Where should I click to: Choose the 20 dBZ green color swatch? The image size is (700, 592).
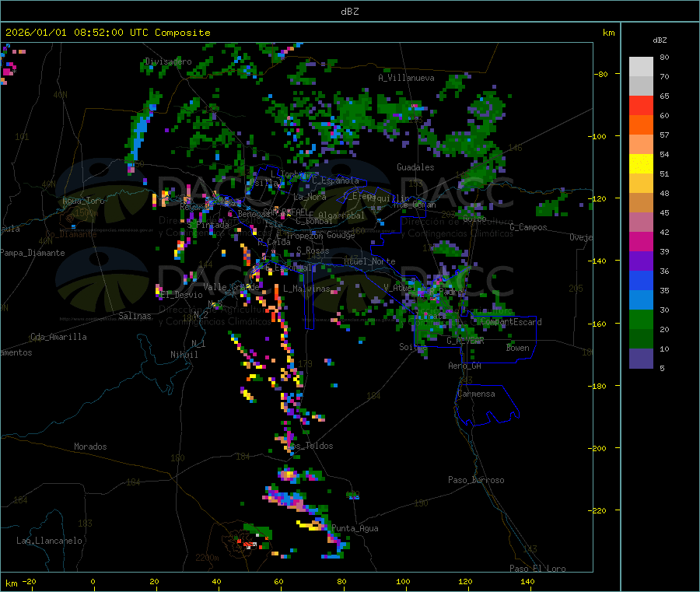pos(641,320)
